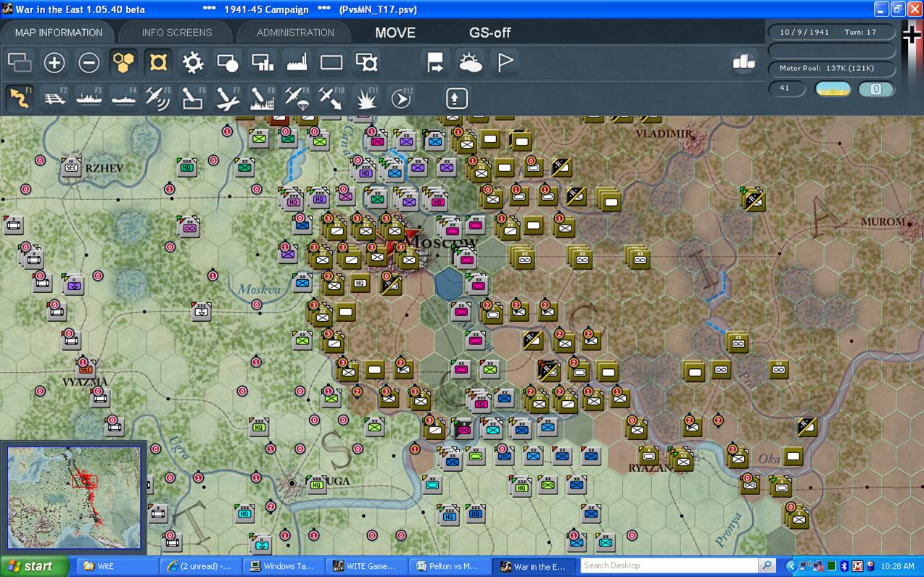Click the rectangle-with-gear toolbar icon

pos(366,63)
